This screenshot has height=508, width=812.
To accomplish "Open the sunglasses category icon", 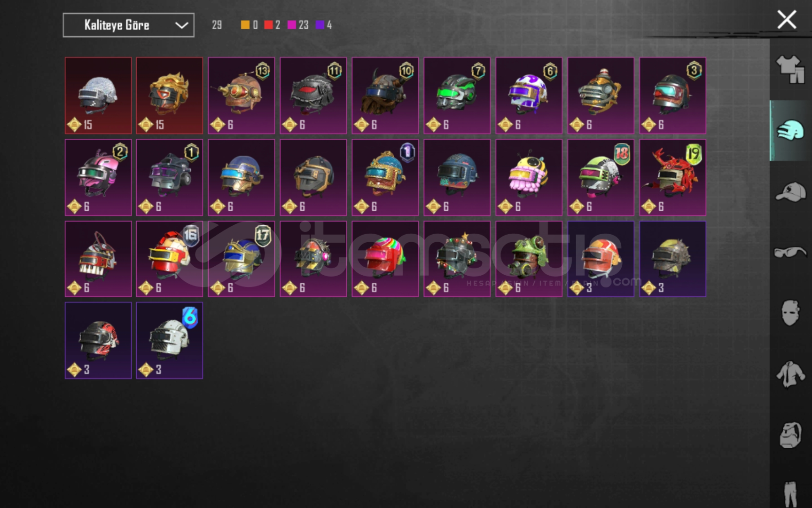I will [x=790, y=252].
